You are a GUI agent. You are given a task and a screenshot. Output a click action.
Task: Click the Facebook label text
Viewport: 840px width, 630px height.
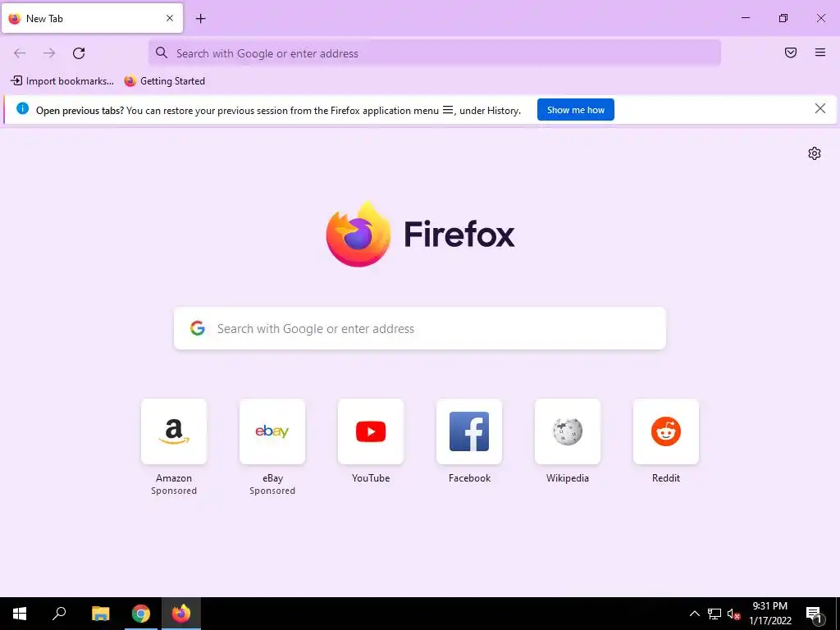point(469,478)
